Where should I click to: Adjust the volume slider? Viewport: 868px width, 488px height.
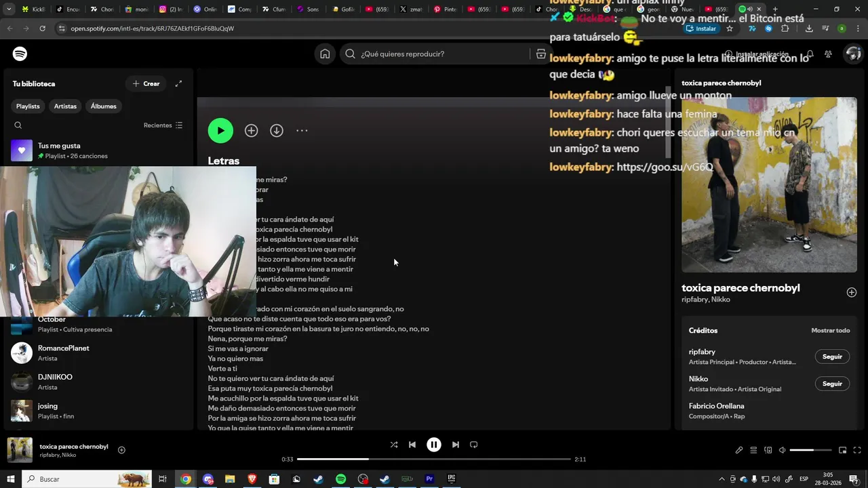click(x=811, y=450)
